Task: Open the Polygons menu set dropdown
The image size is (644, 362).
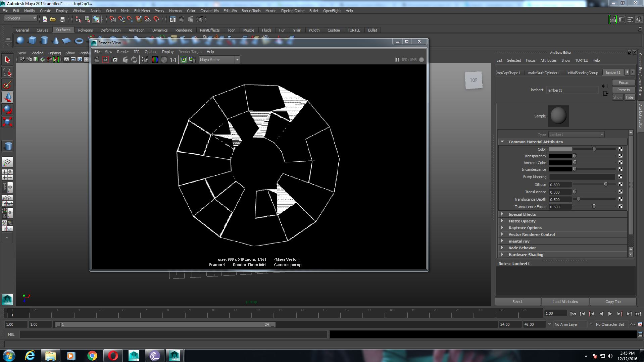Action: (x=35, y=18)
